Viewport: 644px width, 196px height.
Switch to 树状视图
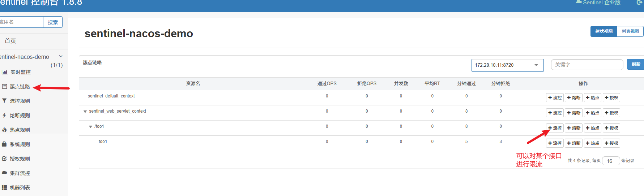604,31
